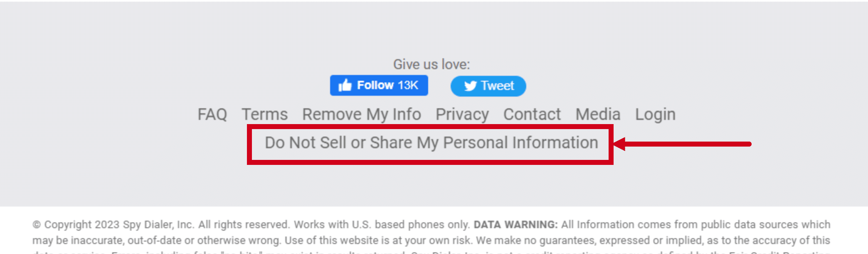Go to Remove My Info
Screen dimensions: 868x254
click(362, 115)
